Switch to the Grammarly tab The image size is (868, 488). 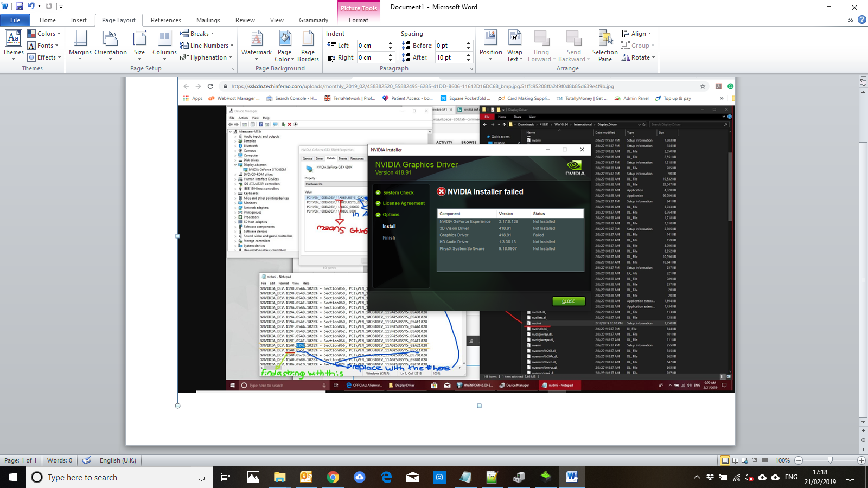(x=314, y=20)
